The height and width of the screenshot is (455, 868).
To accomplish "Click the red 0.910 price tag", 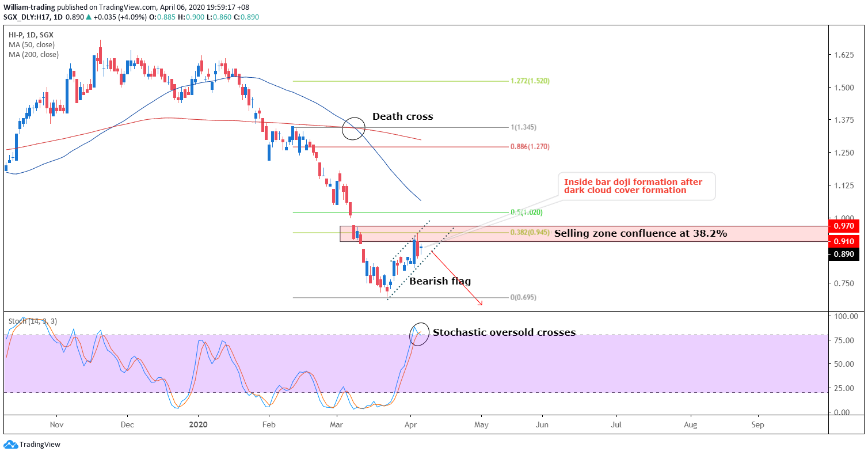I will pos(844,241).
